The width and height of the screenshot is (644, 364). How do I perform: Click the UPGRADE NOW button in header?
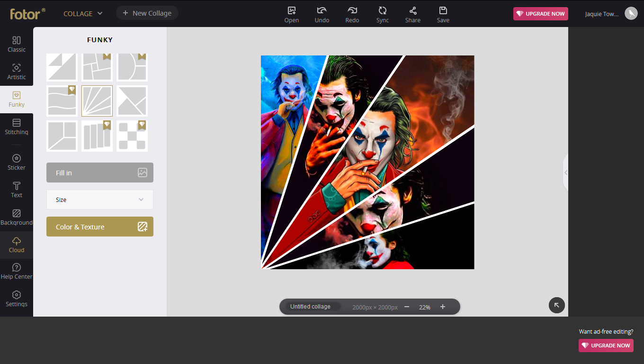coord(541,14)
